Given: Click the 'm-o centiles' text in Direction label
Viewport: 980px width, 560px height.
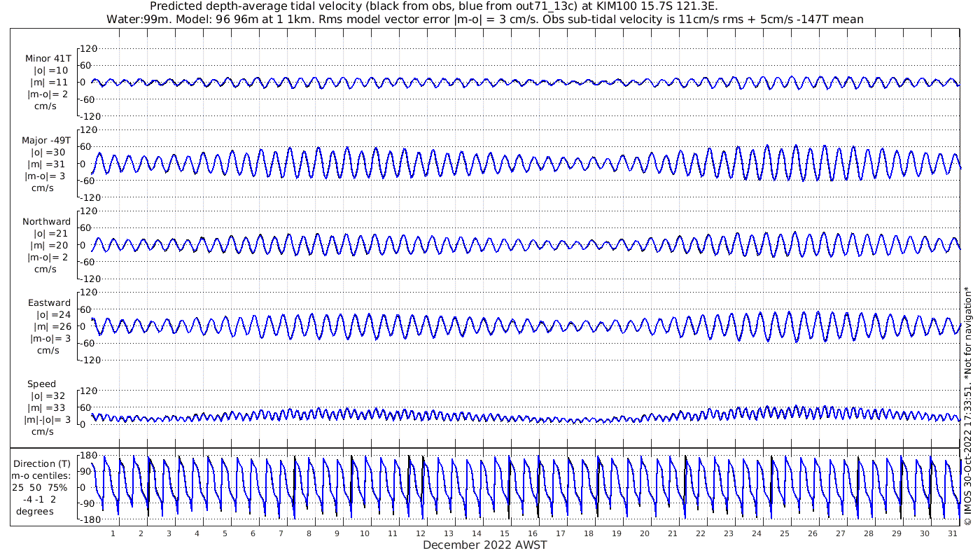Looking at the screenshot, I should pyautogui.click(x=43, y=476).
